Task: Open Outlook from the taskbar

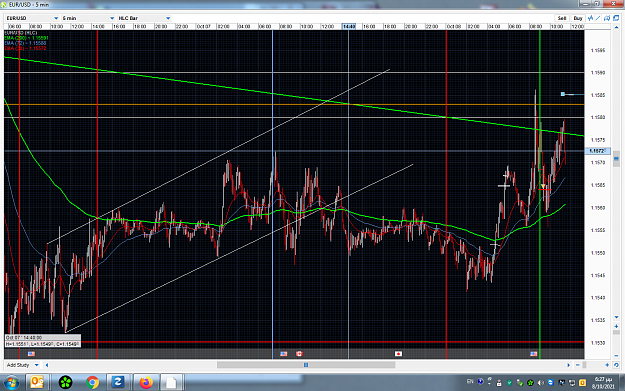Action: 37,383
